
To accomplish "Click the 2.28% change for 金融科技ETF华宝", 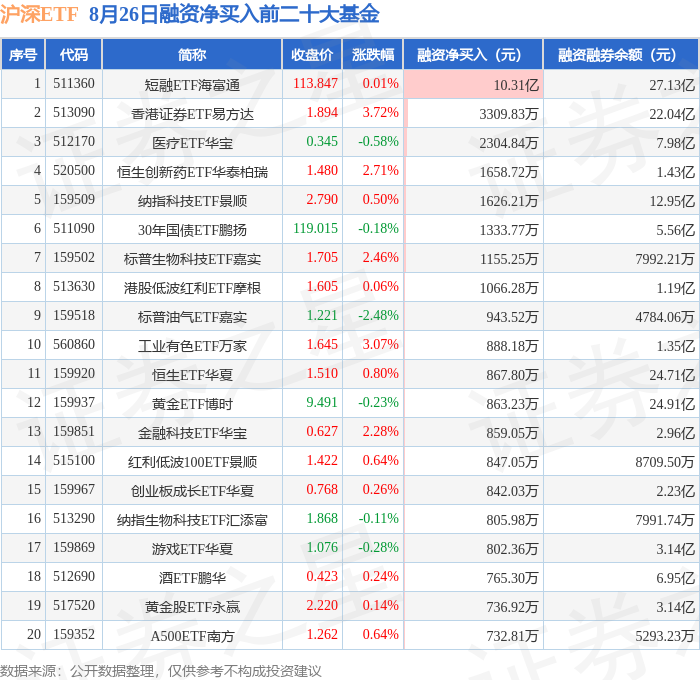I will pos(380,431).
